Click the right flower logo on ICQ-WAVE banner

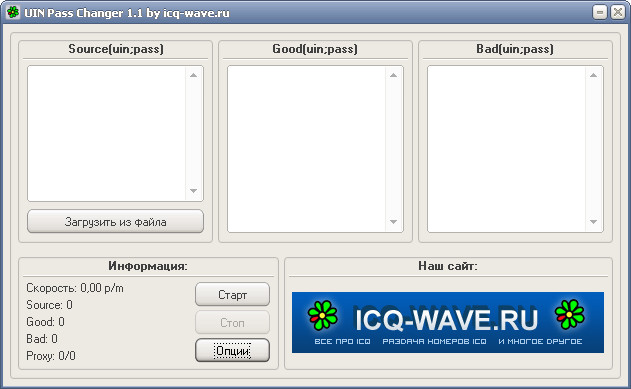click(x=569, y=314)
